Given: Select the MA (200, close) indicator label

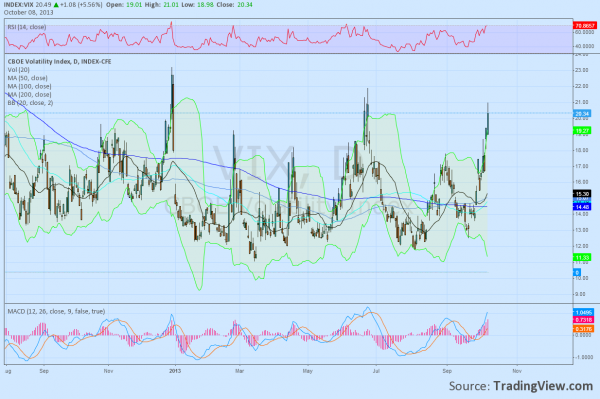Looking at the screenshot, I should coord(29,94).
